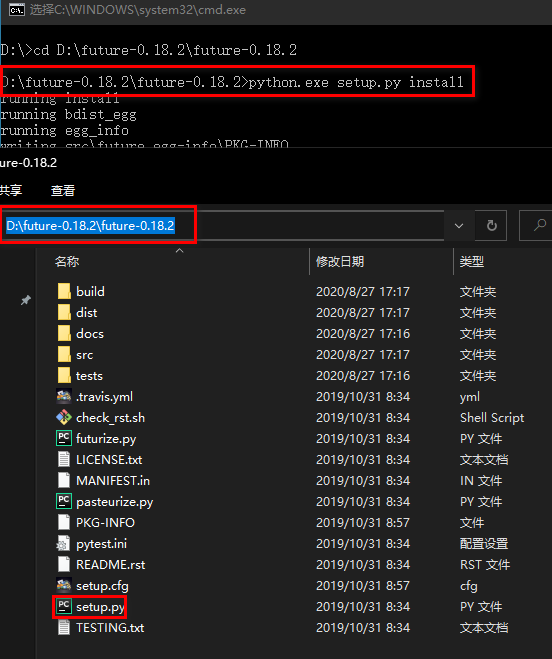Click the setup.py PyCharm file icon
Viewport: 552px width, 659px height.
click(64, 606)
